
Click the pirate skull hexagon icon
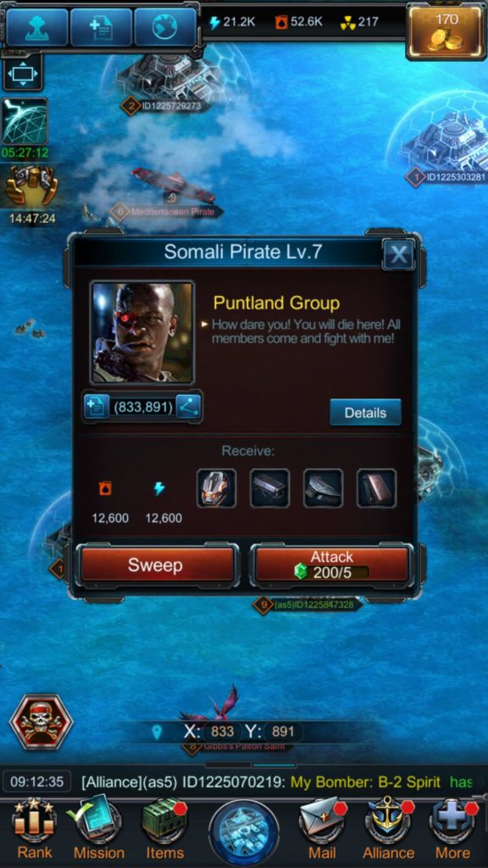point(42,721)
